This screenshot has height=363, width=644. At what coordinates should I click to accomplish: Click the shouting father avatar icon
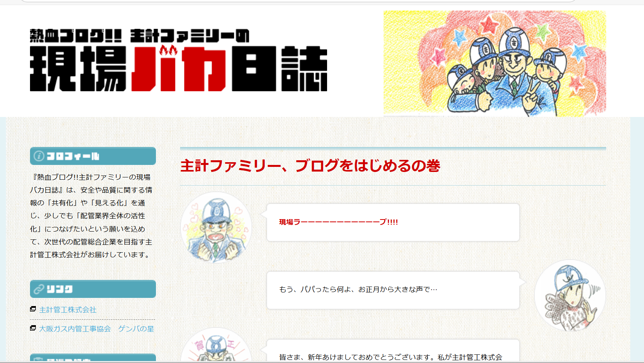[x=216, y=227]
